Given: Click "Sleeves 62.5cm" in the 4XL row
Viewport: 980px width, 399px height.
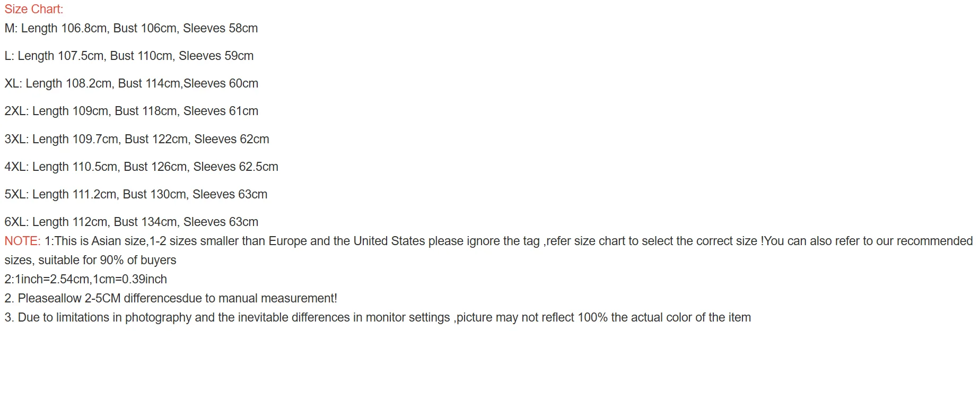Looking at the screenshot, I should tap(235, 167).
